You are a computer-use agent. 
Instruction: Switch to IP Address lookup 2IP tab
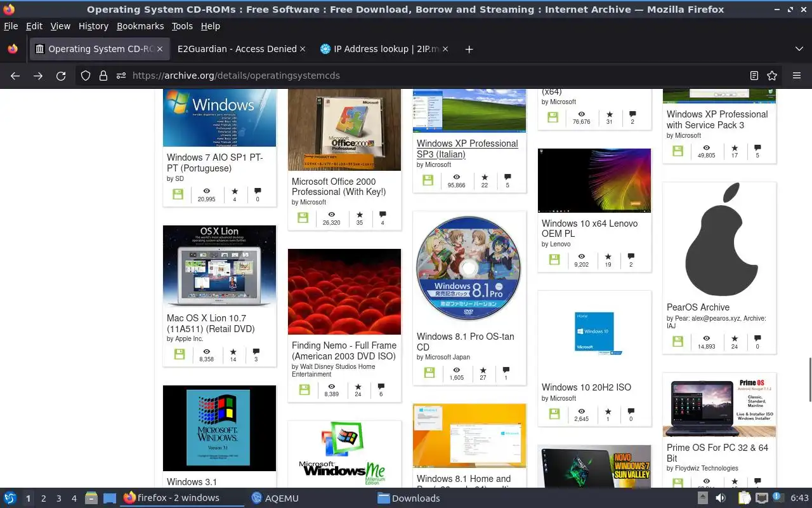tap(385, 49)
